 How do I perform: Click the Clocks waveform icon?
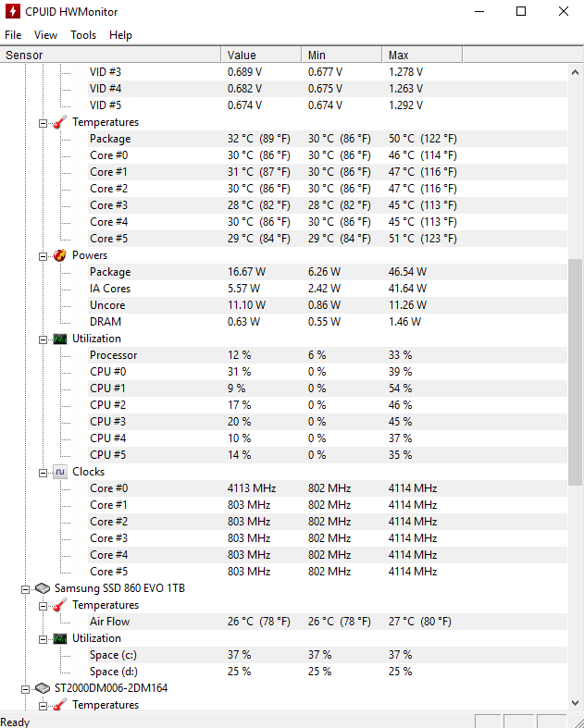click(59, 472)
